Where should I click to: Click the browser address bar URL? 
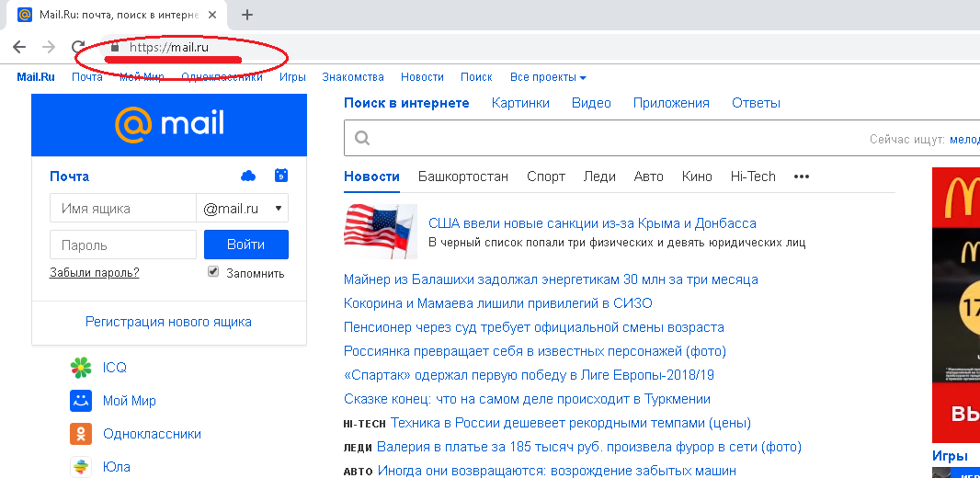tap(169, 47)
